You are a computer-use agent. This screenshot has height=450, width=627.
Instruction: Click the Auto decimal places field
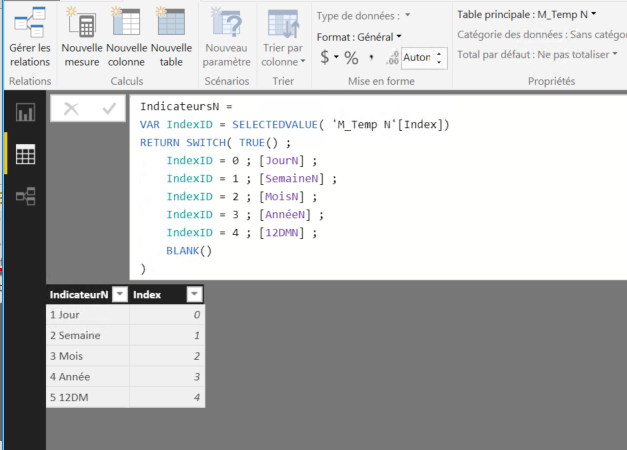click(x=418, y=58)
